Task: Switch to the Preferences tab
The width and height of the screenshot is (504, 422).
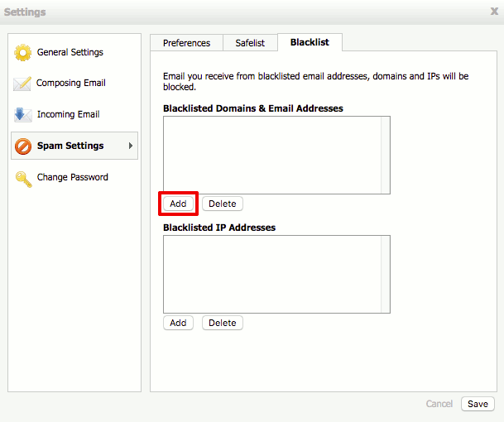Action: (x=186, y=43)
